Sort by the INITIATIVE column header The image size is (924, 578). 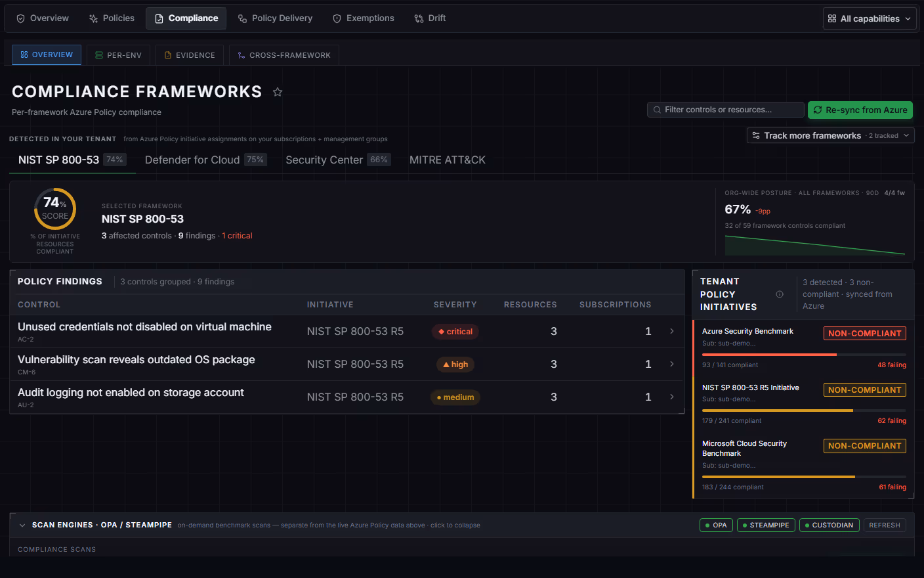click(x=330, y=305)
